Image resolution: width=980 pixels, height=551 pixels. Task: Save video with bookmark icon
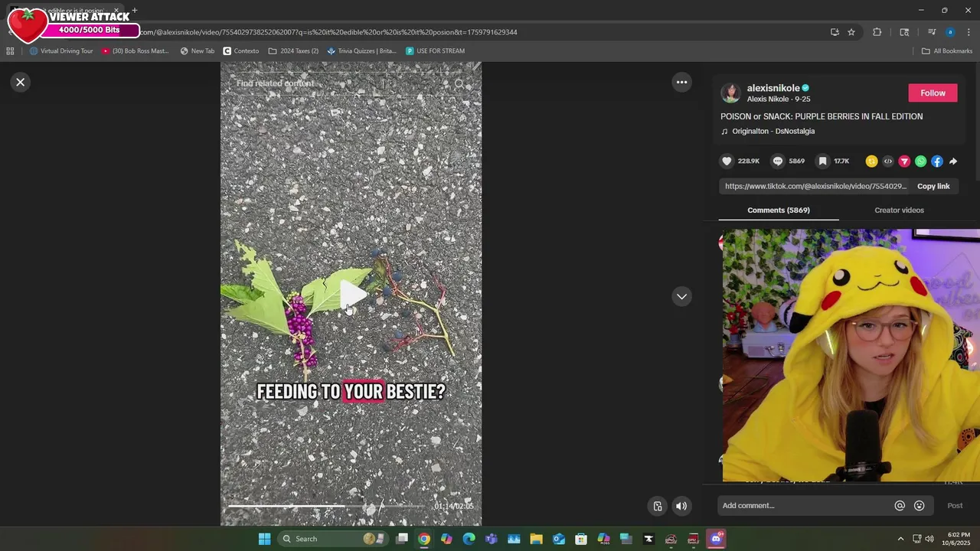[x=822, y=161]
